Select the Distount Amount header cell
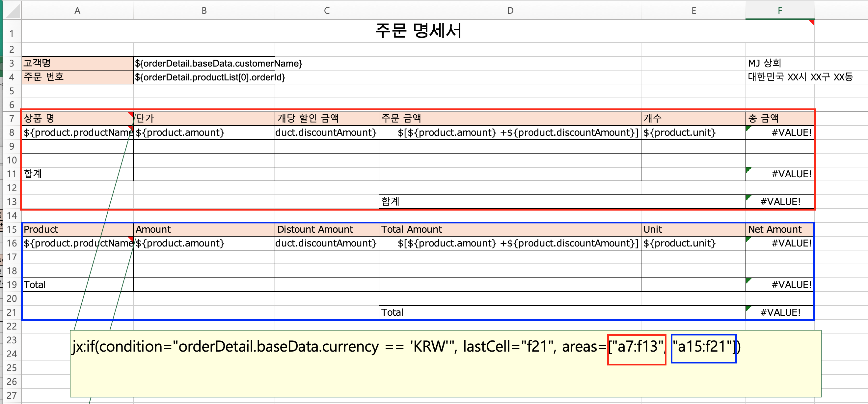 (x=327, y=229)
